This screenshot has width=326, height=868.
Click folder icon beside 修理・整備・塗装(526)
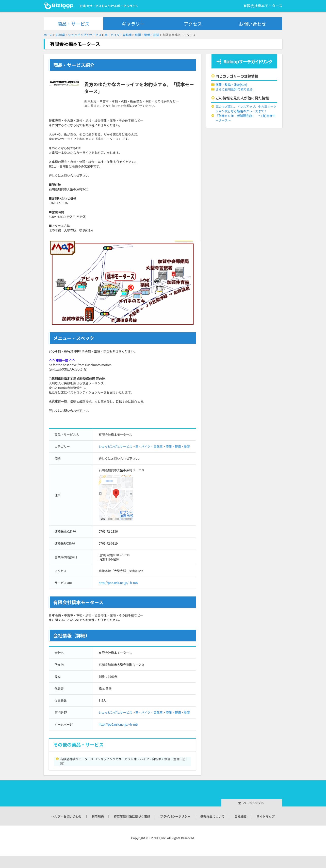[x=213, y=85]
